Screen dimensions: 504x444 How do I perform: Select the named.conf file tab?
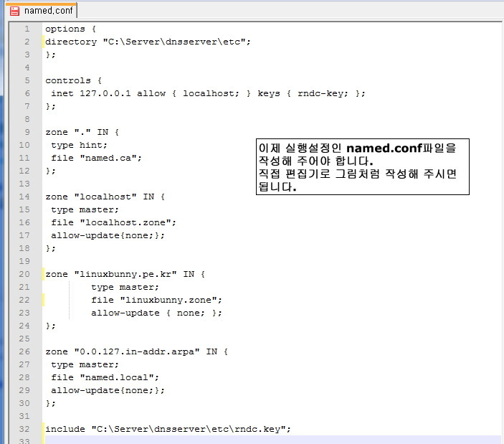pos(41,10)
